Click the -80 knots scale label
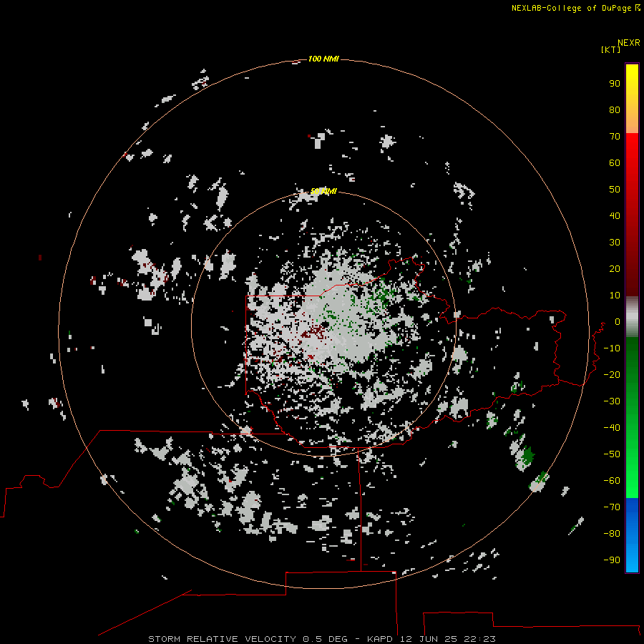 coord(612,534)
